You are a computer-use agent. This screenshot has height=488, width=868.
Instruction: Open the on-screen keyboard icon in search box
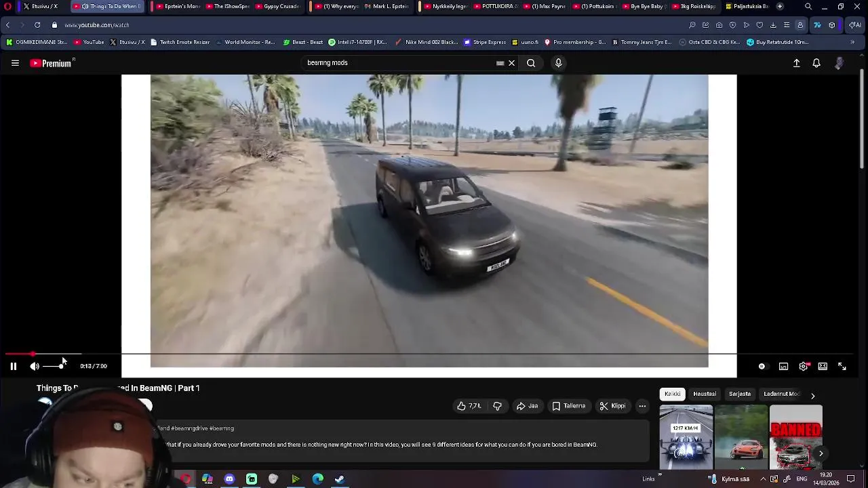click(500, 63)
